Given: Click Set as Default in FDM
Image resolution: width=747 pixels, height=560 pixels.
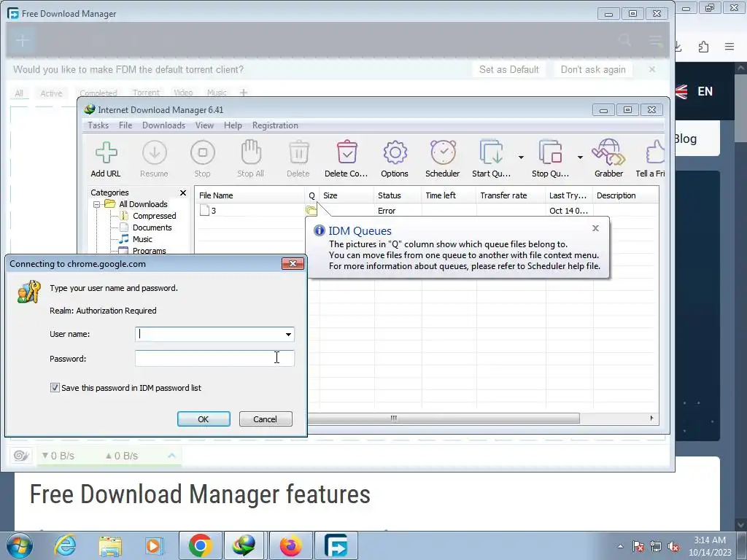Looking at the screenshot, I should 508,69.
